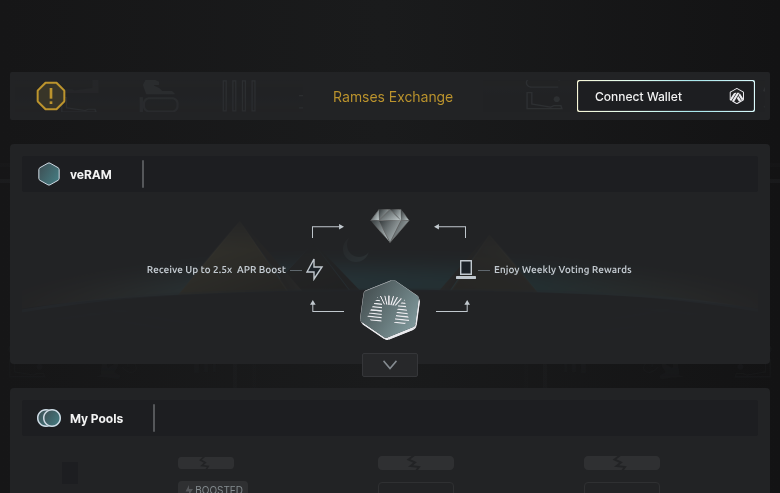Click the lightning bolt APR boost icon

[315, 269]
